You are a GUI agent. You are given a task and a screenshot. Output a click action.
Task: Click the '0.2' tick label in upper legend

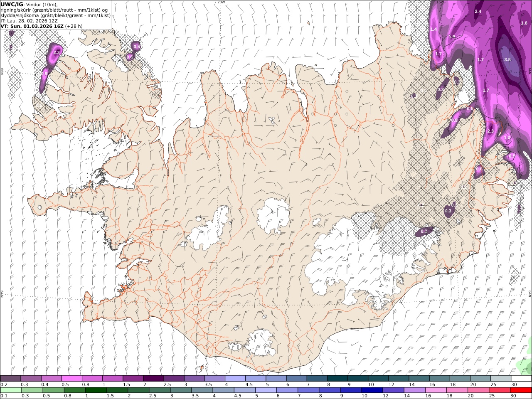(x=3, y=384)
